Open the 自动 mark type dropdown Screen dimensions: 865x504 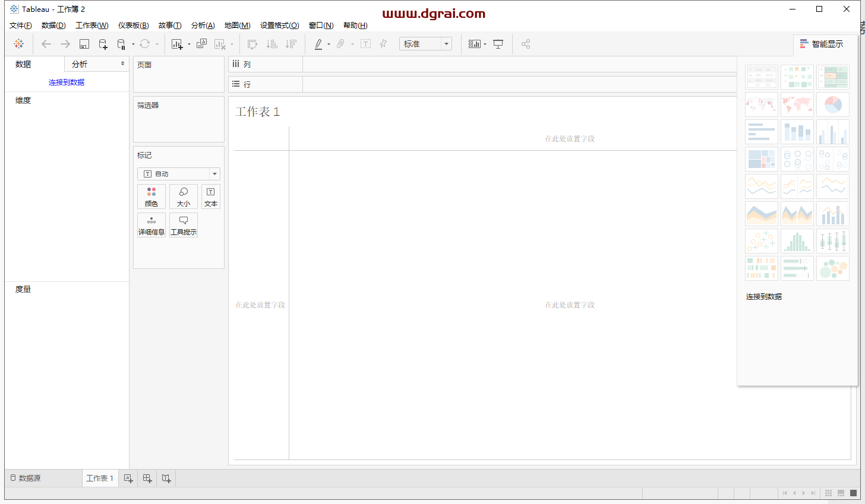pyautogui.click(x=179, y=174)
